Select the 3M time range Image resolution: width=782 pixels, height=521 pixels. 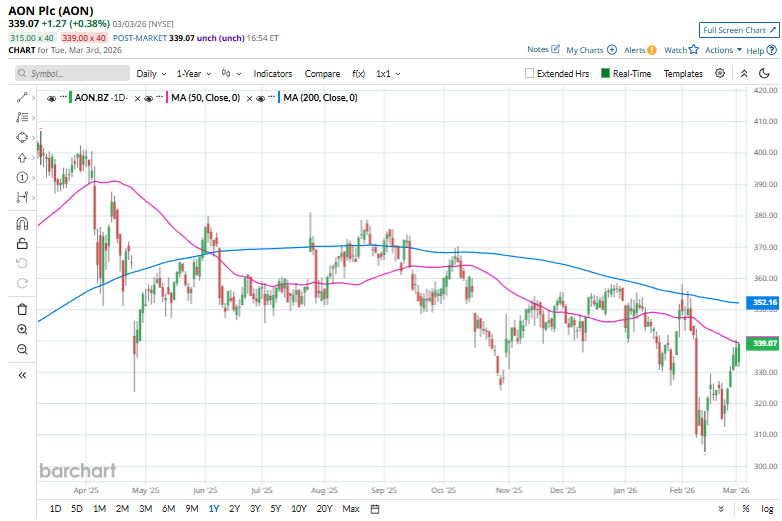[x=145, y=509]
